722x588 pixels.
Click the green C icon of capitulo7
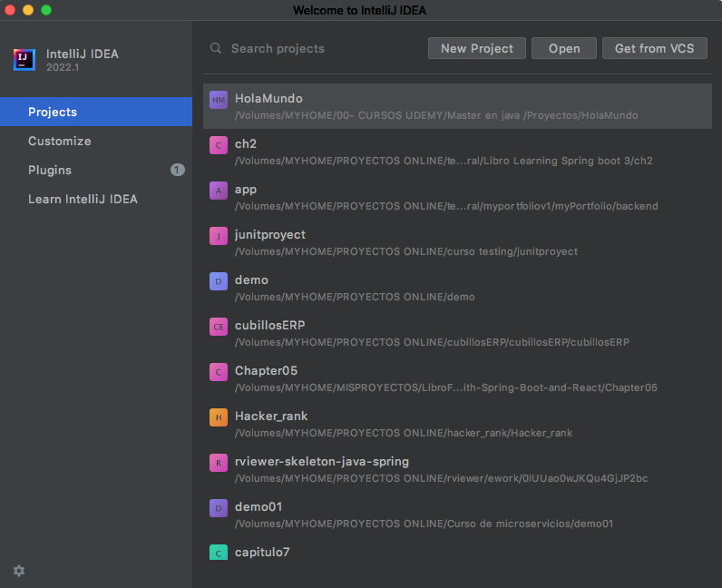(219, 553)
